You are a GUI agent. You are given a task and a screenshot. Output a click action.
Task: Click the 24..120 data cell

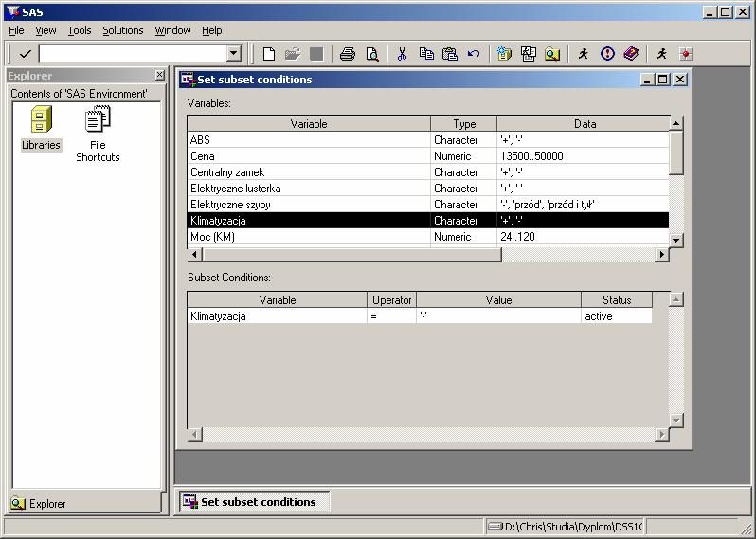[x=583, y=237]
